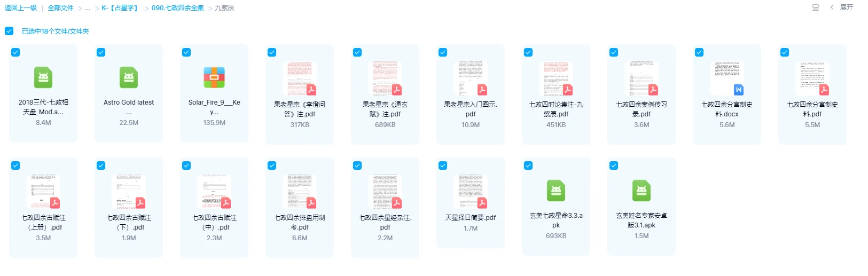Screen dimensions: 868x276
Task: Uncheck 七政四余古赋注（中）.pdf checkbox
Action: click(x=186, y=165)
